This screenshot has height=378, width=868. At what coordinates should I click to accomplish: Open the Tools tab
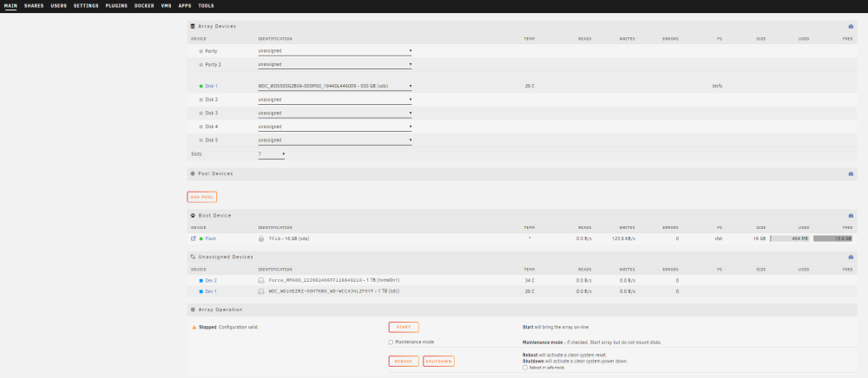pyautogui.click(x=206, y=6)
